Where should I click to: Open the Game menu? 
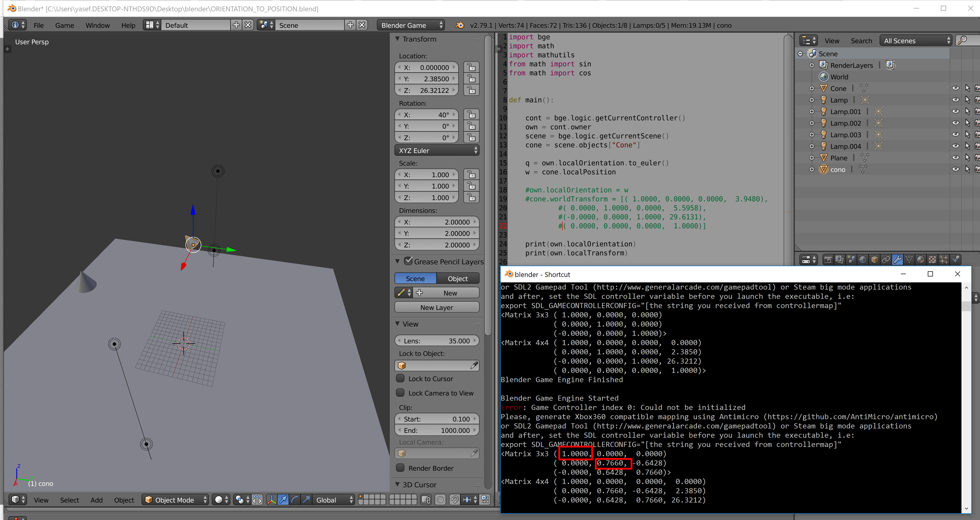tap(64, 25)
